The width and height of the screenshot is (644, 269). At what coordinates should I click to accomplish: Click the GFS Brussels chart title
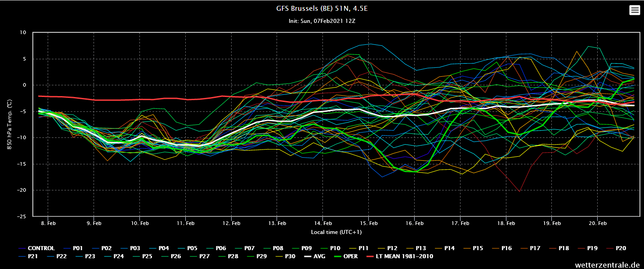click(x=322, y=9)
